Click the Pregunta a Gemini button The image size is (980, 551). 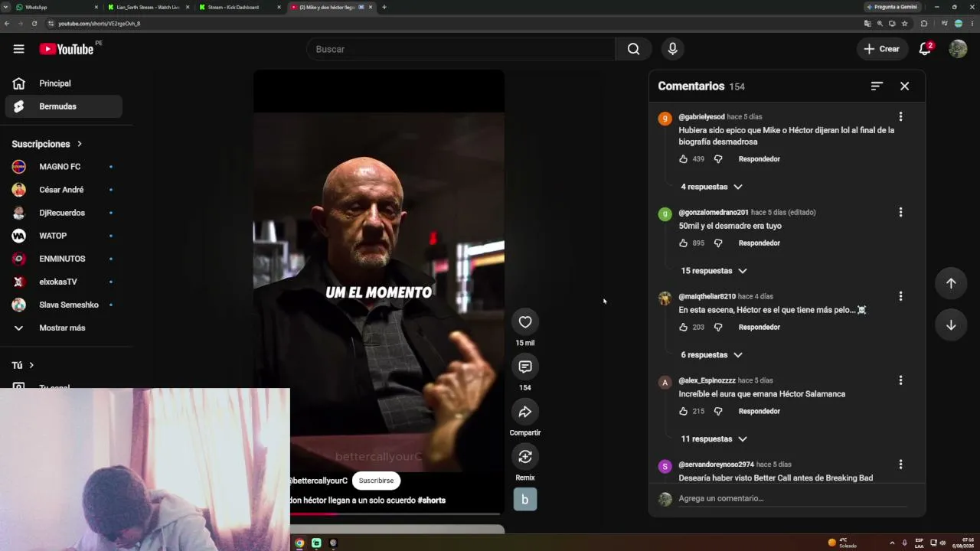point(892,7)
